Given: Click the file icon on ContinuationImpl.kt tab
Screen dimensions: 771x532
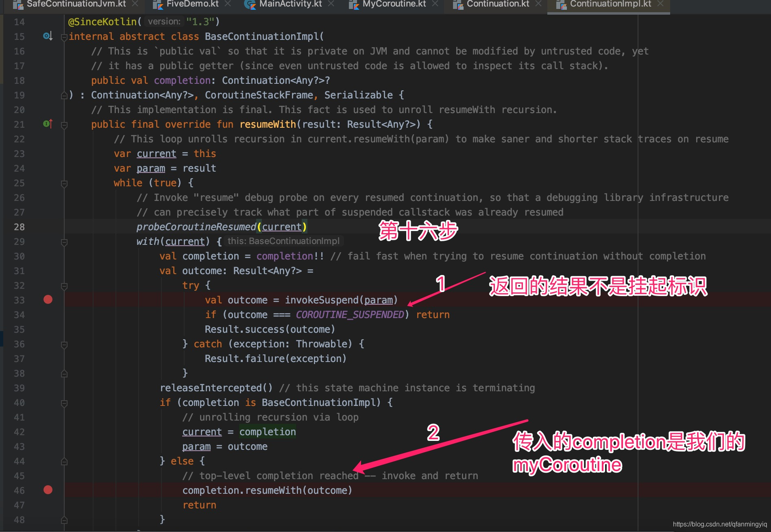Looking at the screenshot, I should pyautogui.click(x=561, y=4).
